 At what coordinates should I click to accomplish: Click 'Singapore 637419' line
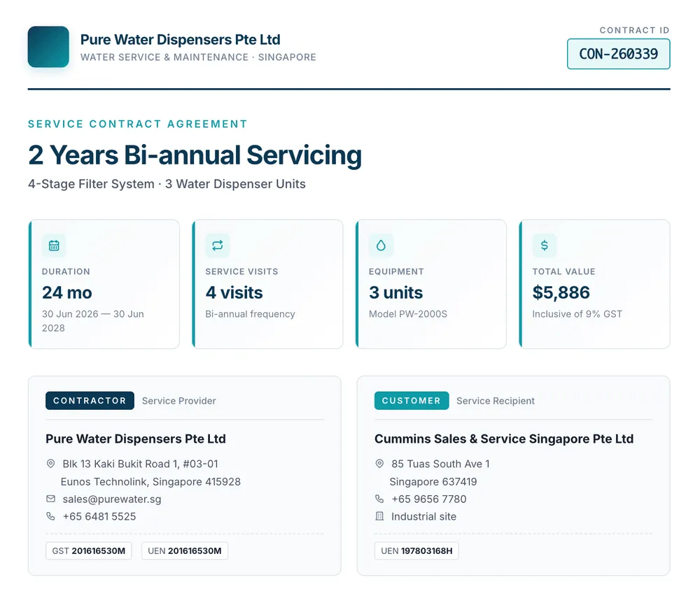click(433, 482)
